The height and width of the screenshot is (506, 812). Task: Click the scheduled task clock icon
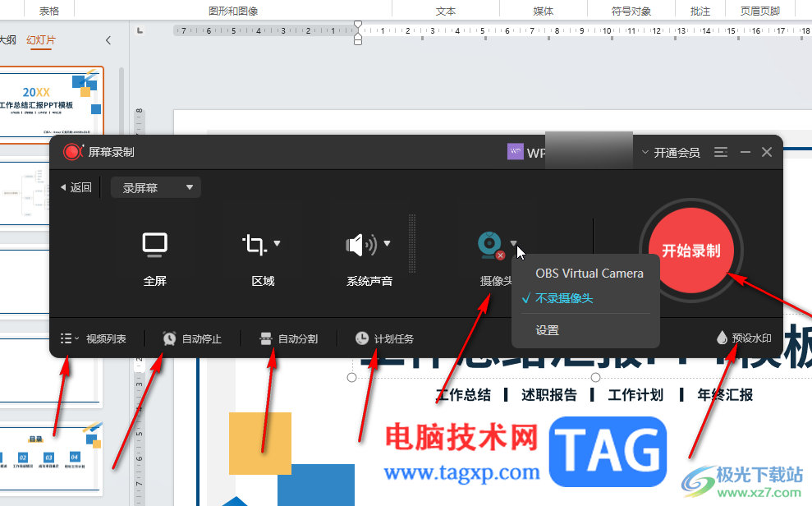(x=362, y=338)
